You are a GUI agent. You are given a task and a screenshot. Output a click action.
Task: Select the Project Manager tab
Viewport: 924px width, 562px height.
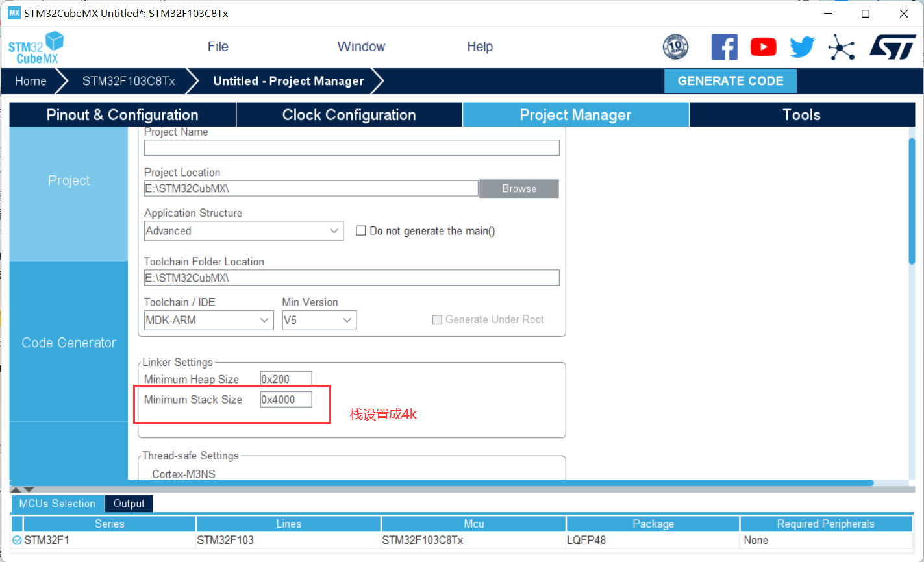[575, 115]
